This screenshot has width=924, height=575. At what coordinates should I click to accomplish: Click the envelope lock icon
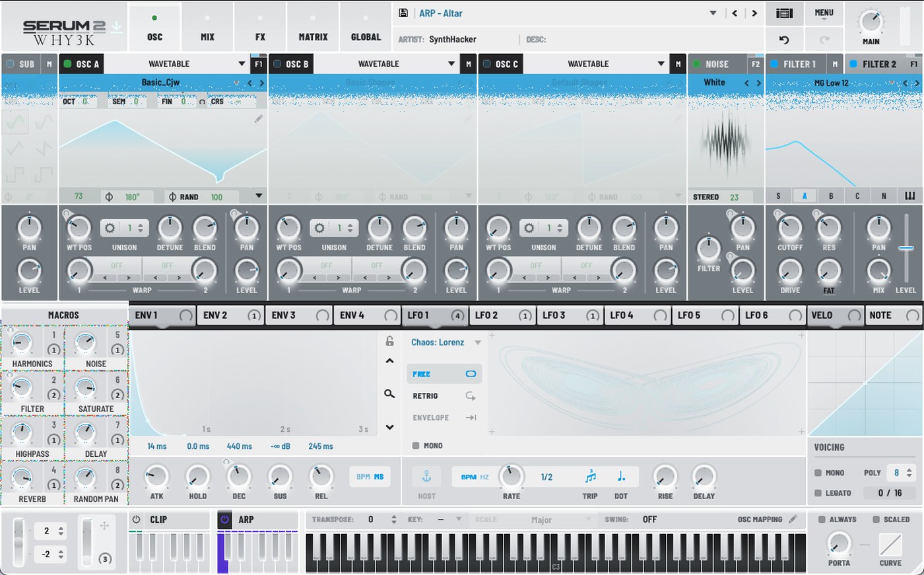click(389, 341)
